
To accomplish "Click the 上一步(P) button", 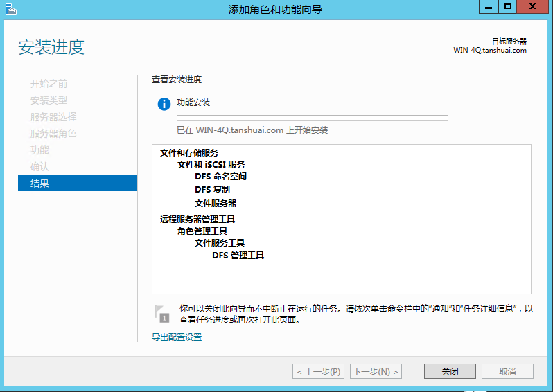I will [x=319, y=371].
